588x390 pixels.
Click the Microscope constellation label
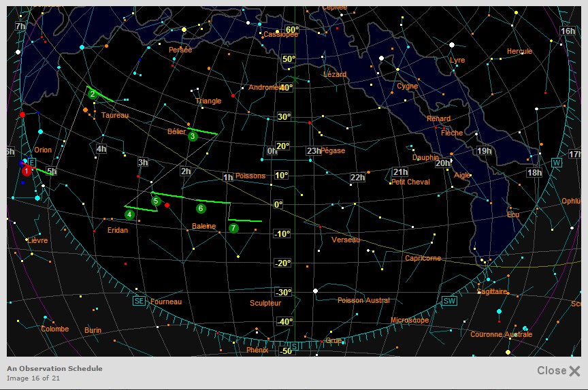[x=410, y=321]
